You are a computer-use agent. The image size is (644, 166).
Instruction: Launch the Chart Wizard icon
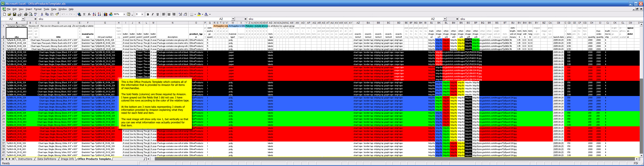click(x=105, y=15)
